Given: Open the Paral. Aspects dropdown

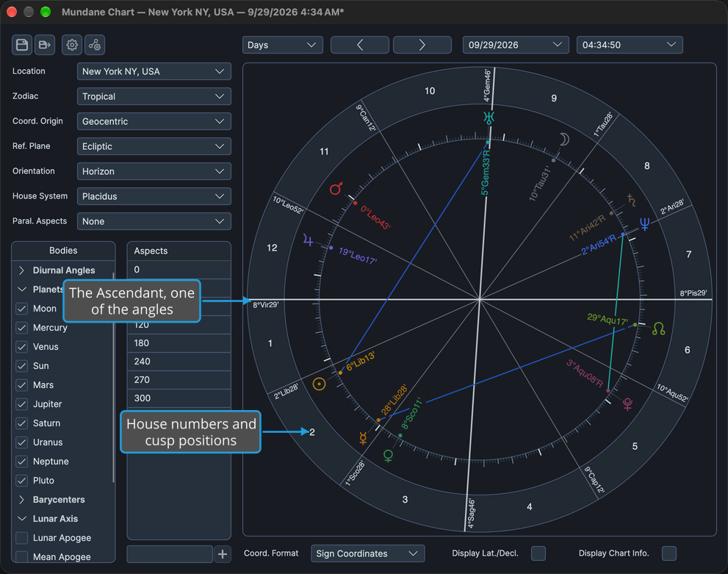Looking at the screenshot, I should click(154, 221).
